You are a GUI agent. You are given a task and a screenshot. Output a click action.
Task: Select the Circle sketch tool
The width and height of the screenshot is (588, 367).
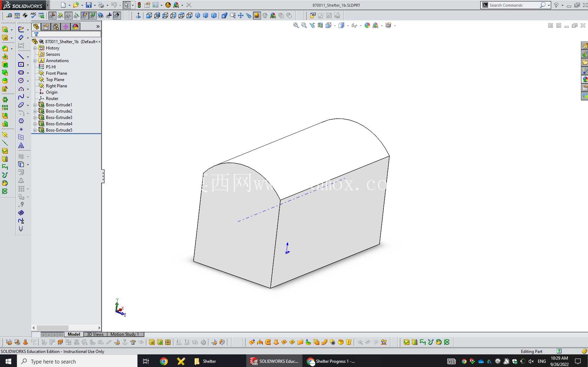pyautogui.click(x=21, y=81)
